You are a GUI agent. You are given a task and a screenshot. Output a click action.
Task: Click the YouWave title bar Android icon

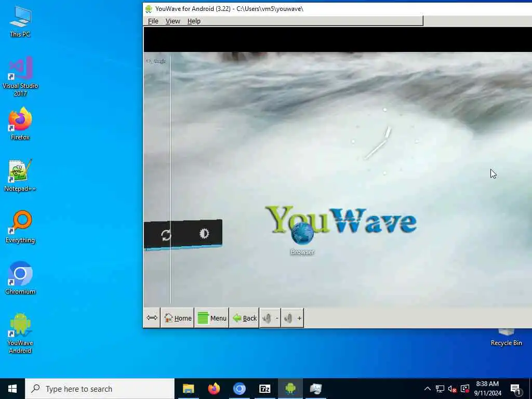coord(149,9)
